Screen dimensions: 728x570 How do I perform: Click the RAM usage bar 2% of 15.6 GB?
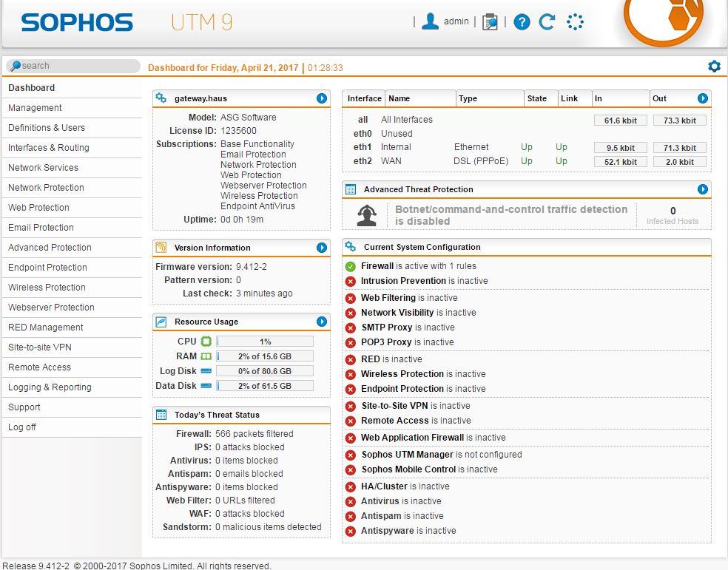(265, 356)
